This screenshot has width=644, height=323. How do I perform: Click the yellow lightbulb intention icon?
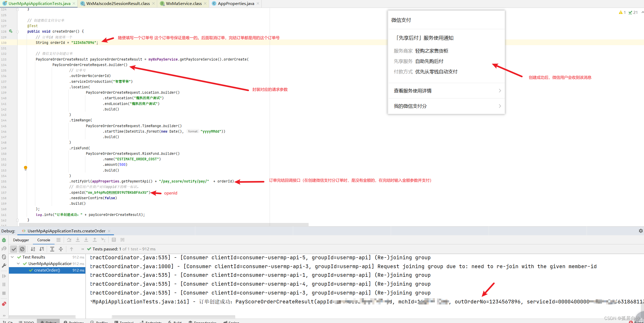(26, 168)
